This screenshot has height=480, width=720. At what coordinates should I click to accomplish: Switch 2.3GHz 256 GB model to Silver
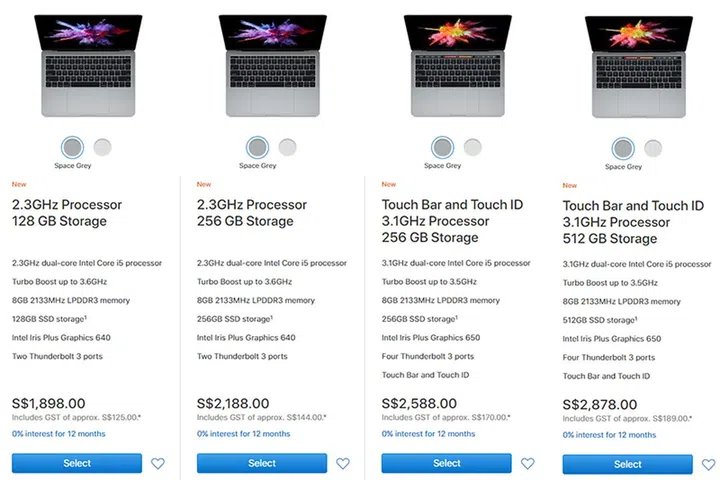(x=287, y=147)
